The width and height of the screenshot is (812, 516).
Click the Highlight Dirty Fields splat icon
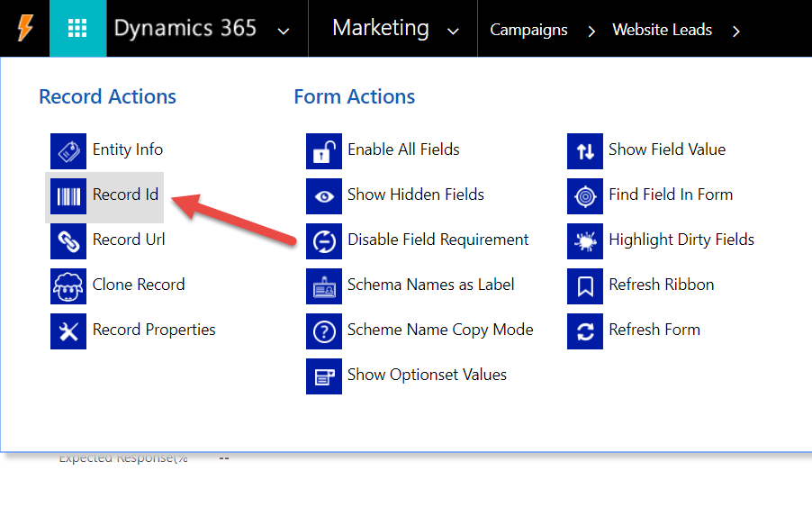tap(585, 240)
